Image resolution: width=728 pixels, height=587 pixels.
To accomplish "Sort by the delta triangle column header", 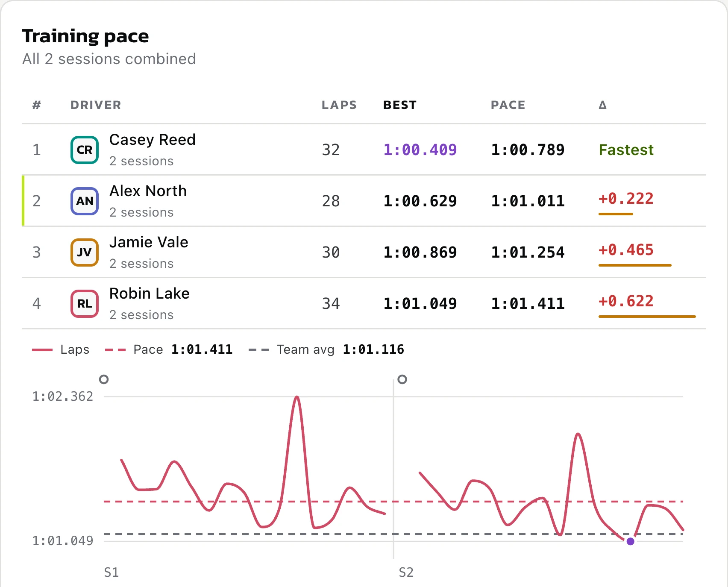I will click(603, 105).
